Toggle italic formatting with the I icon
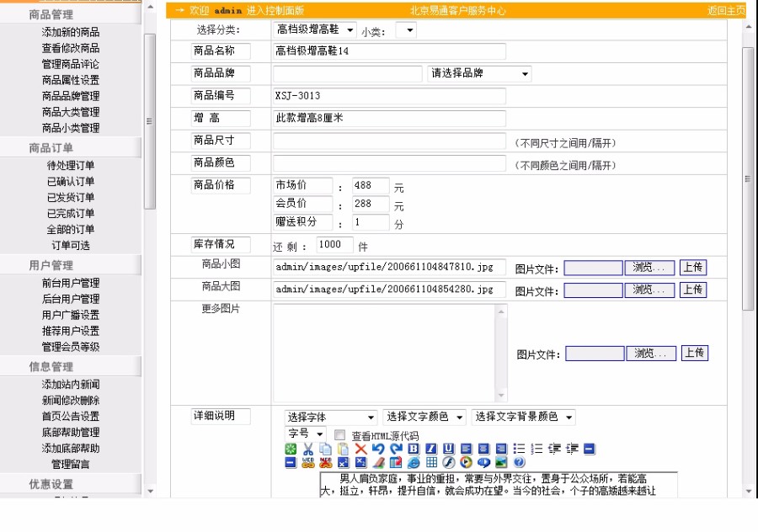 pyautogui.click(x=431, y=449)
